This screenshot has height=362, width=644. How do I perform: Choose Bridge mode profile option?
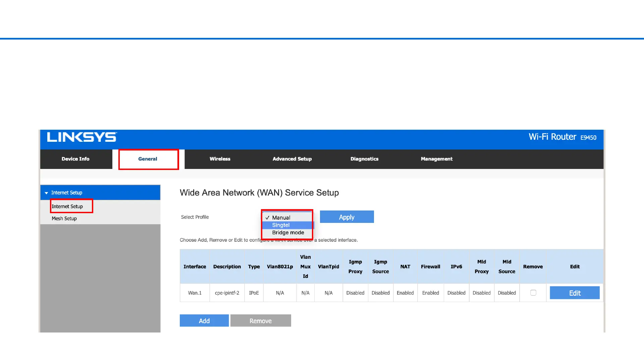288,233
